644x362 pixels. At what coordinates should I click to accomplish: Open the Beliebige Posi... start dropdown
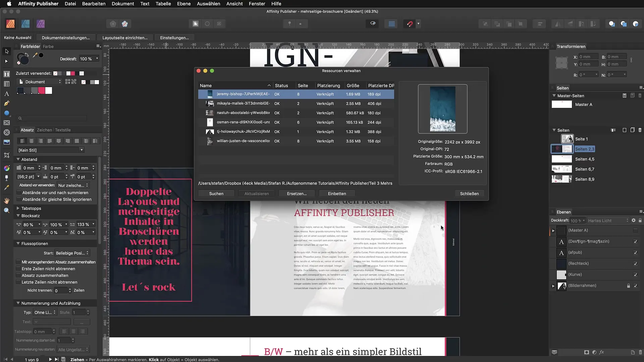(72, 253)
